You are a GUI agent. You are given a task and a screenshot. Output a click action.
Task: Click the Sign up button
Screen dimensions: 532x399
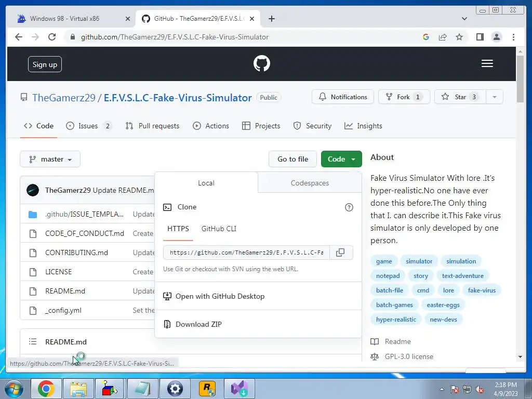click(x=45, y=64)
